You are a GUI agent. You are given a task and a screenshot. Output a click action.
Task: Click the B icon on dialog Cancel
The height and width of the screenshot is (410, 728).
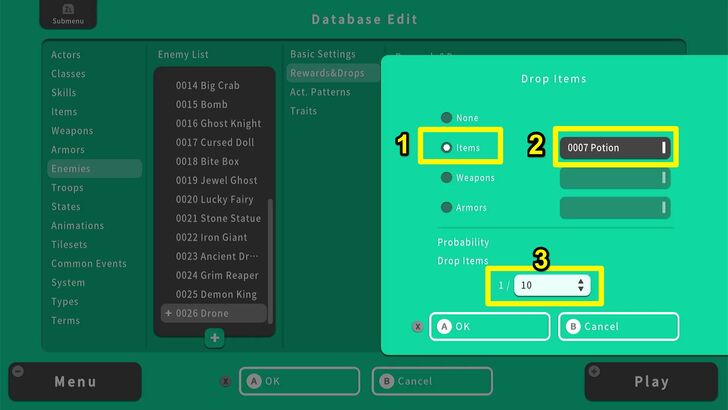(573, 326)
